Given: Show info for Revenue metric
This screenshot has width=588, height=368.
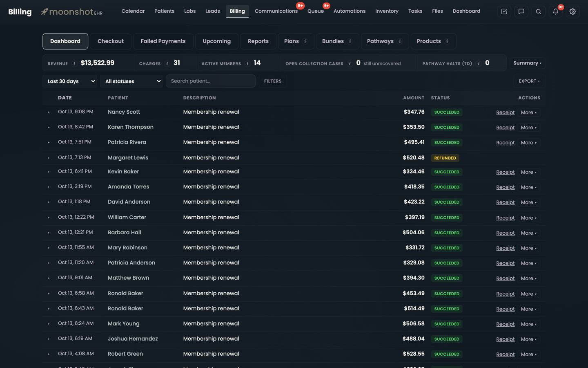Looking at the screenshot, I should [x=74, y=63].
